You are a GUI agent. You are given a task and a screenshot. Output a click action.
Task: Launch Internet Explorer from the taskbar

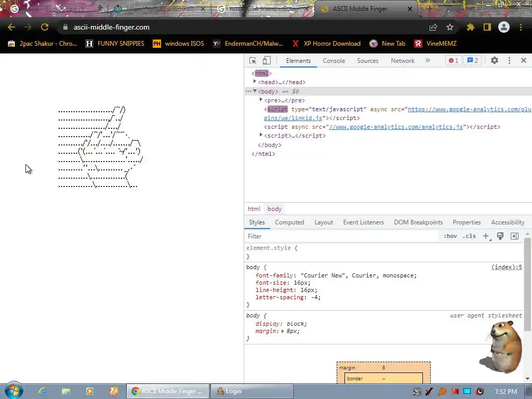pyautogui.click(x=42, y=391)
